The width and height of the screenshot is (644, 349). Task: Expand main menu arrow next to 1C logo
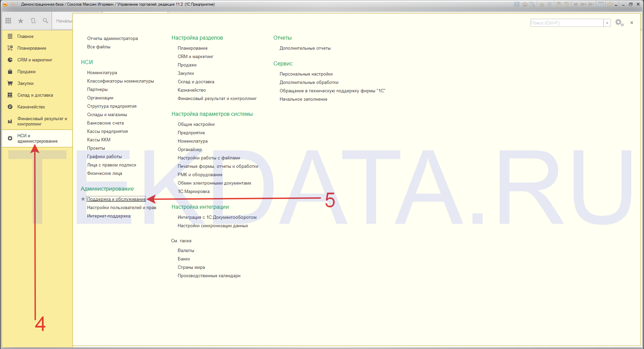click(12, 4)
